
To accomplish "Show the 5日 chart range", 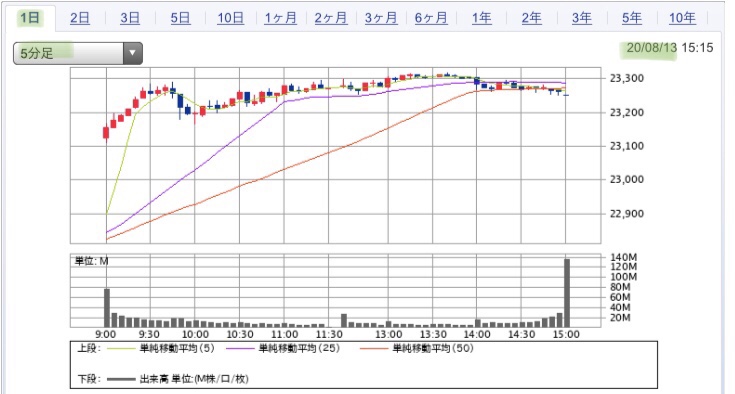I will point(180,18).
